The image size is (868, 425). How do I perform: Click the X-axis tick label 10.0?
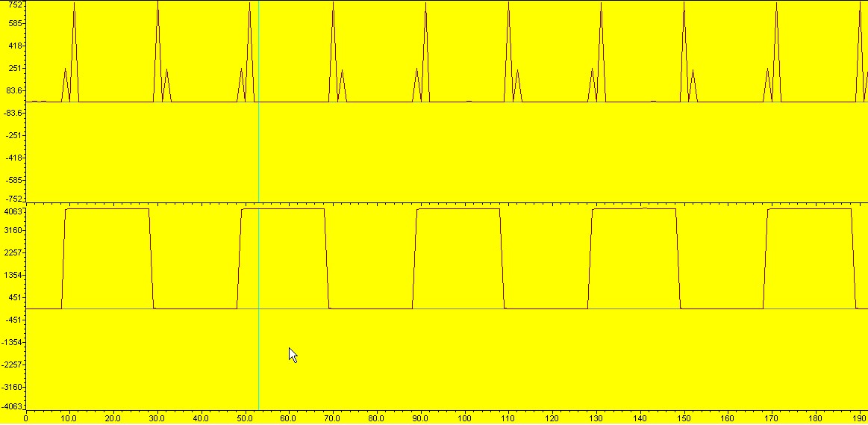point(69,419)
